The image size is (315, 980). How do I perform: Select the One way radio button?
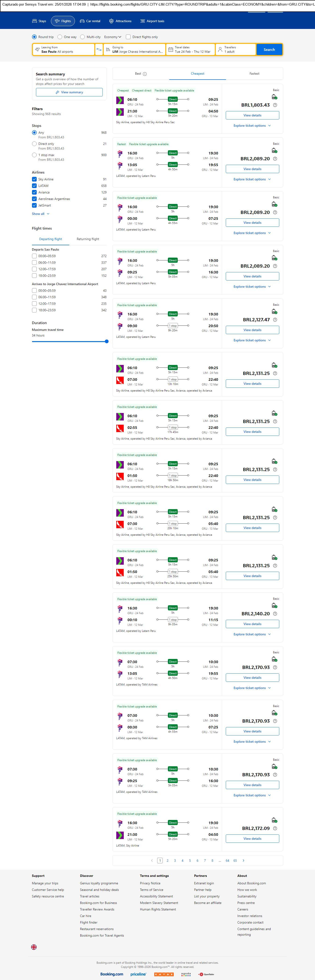(60, 37)
